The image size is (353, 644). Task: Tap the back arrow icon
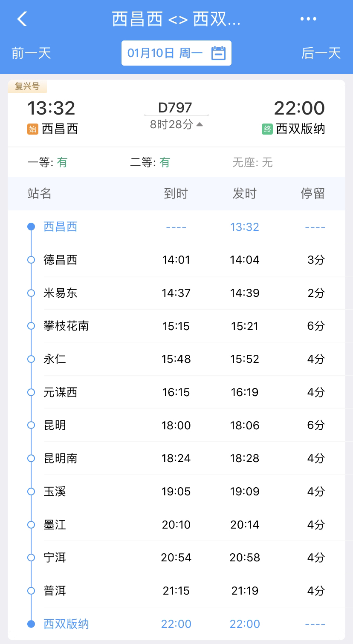(x=22, y=19)
